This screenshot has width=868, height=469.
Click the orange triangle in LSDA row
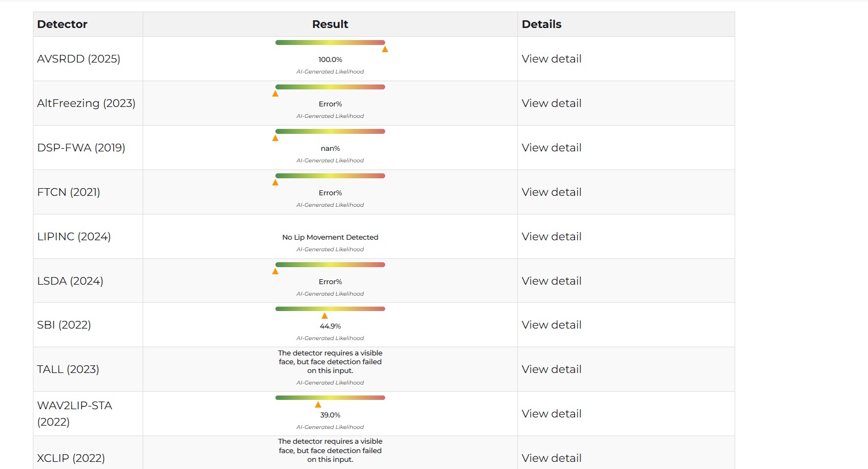[275, 272]
